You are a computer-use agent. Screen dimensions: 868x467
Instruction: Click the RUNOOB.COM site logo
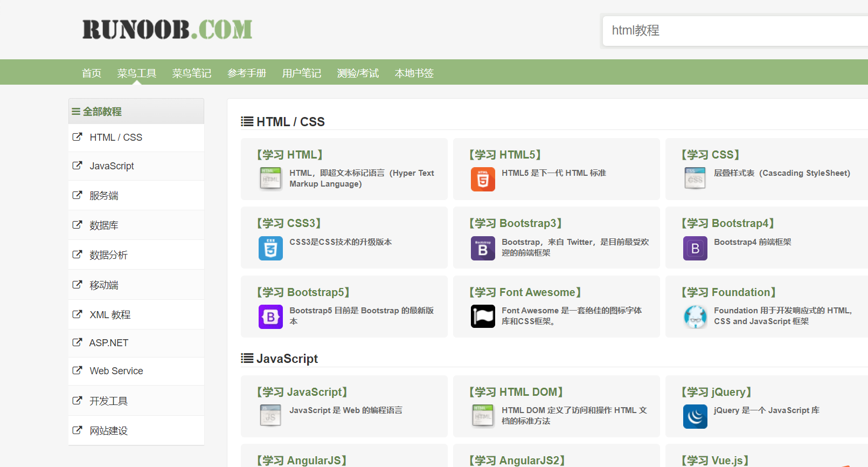167,30
